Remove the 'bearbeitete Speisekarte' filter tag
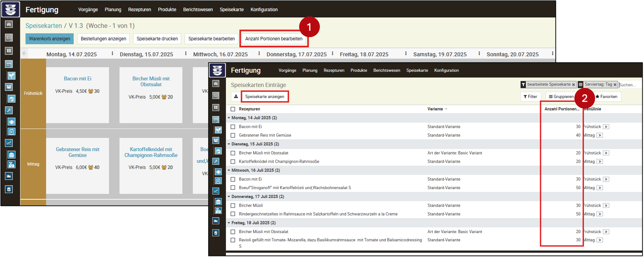The image size is (644, 257). (573, 85)
